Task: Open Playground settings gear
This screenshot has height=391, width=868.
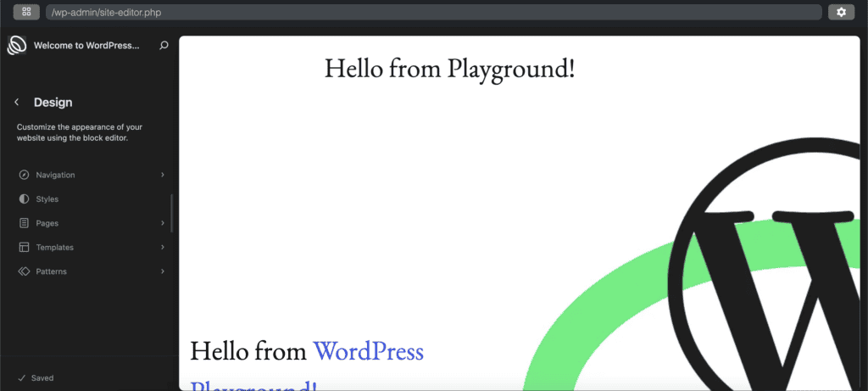Action: 842,12
